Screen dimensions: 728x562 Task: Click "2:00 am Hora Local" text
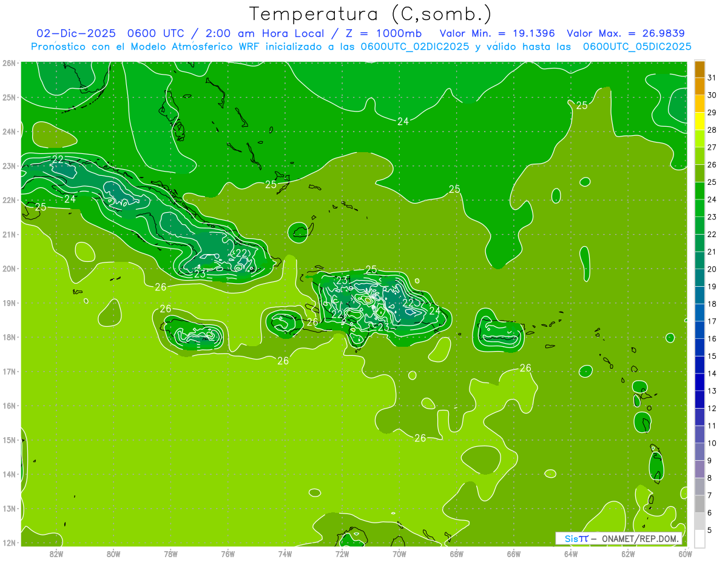266,33
